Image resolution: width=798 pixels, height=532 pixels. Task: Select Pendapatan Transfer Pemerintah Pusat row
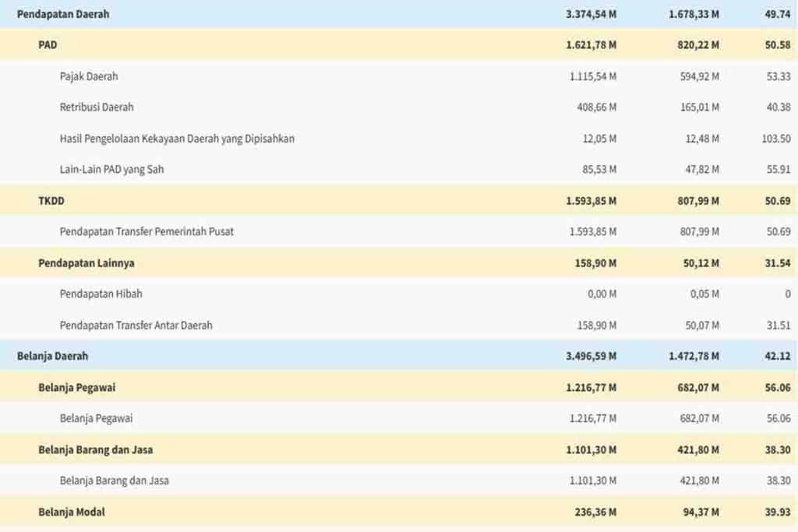tap(399, 232)
